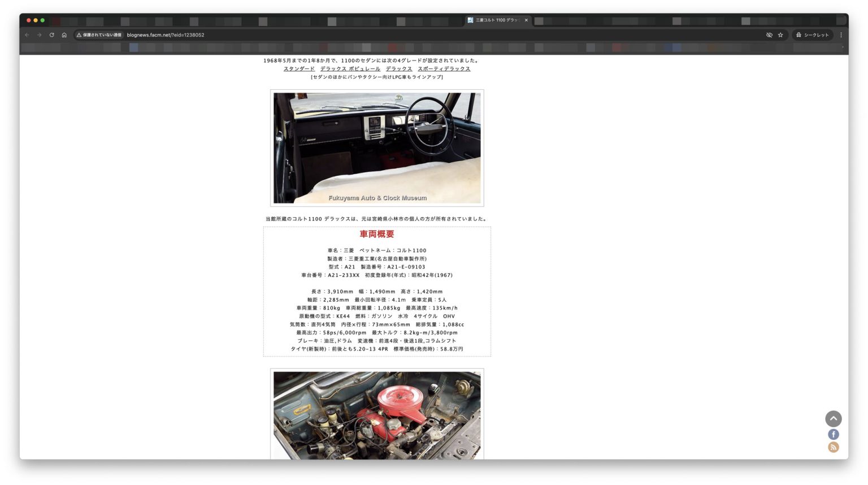
Task: Click the crossed-out eye tracking protection icon
Action: (x=769, y=35)
